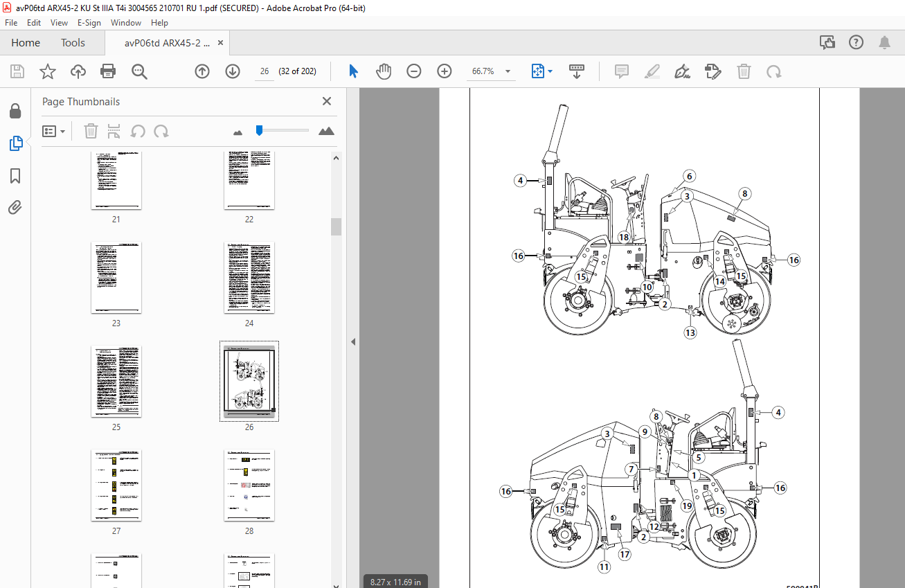Select the page 22 thumbnail

(249, 180)
